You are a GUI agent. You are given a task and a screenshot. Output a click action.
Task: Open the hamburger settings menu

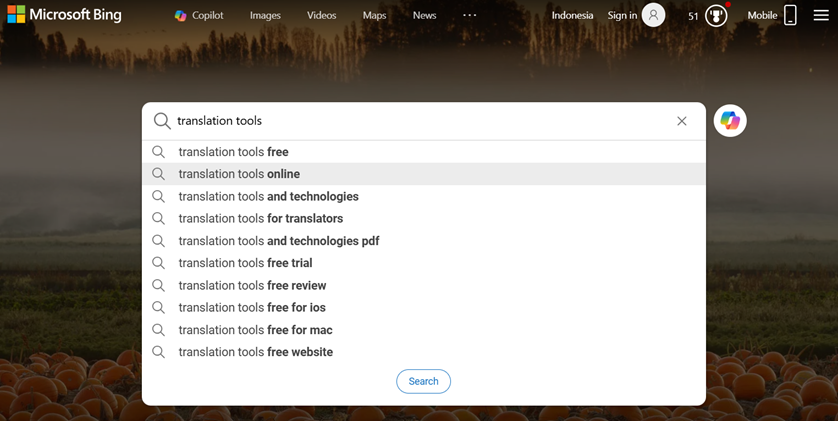tap(821, 15)
